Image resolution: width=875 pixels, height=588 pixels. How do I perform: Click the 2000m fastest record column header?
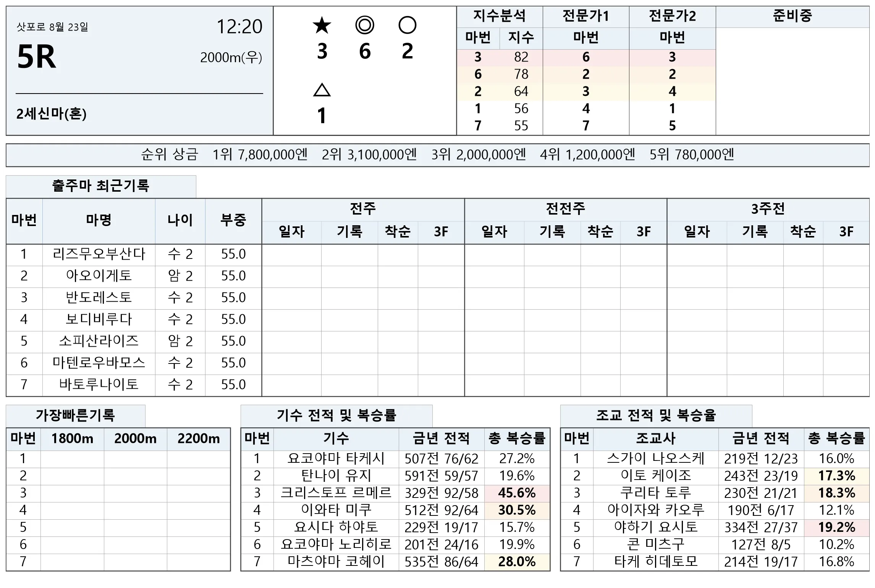point(136,439)
